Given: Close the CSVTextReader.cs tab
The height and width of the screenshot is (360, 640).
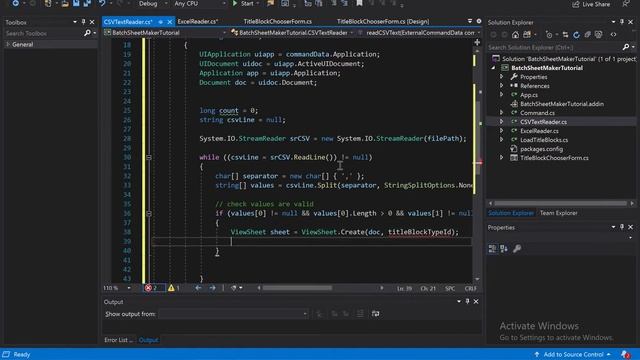Looking at the screenshot, I should [169, 22].
